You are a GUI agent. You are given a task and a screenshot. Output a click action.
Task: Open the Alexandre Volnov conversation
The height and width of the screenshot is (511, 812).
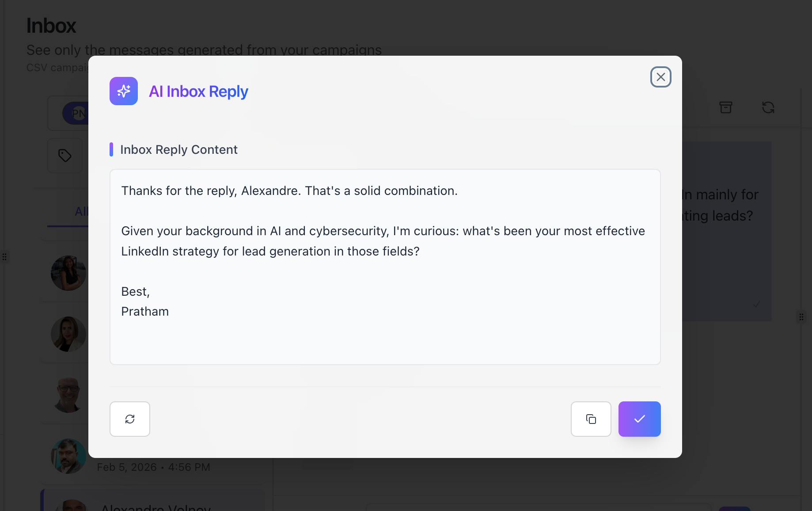pyautogui.click(x=156, y=507)
